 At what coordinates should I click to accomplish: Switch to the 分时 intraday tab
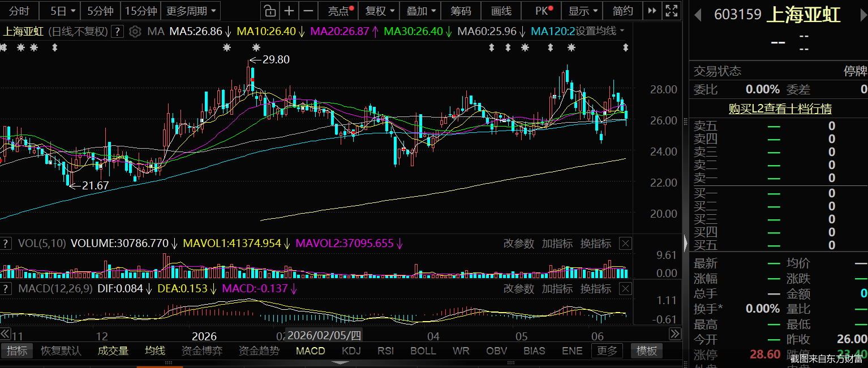point(19,11)
